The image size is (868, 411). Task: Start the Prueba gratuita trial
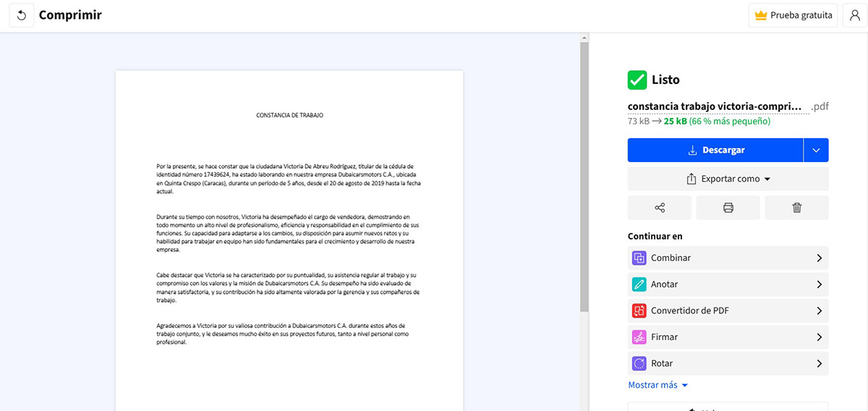(793, 15)
